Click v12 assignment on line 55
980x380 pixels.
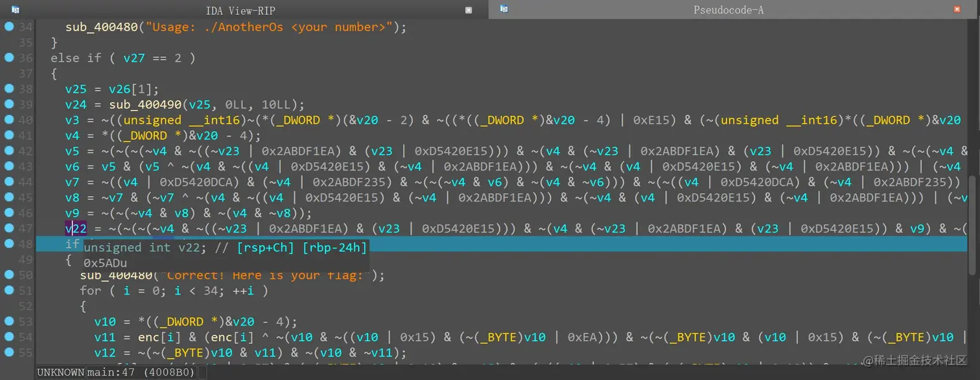(x=105, y=353)
